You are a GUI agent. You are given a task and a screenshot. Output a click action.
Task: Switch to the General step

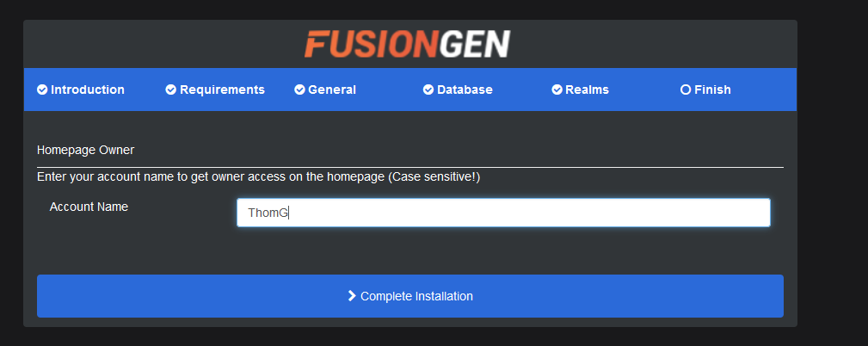click(332, 90)
